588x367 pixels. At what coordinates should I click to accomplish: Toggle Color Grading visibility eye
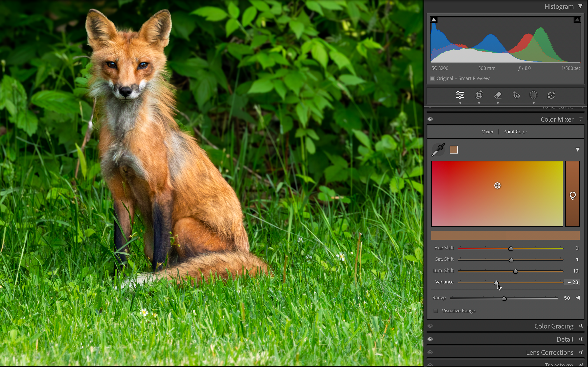click(x=430, y=326)
